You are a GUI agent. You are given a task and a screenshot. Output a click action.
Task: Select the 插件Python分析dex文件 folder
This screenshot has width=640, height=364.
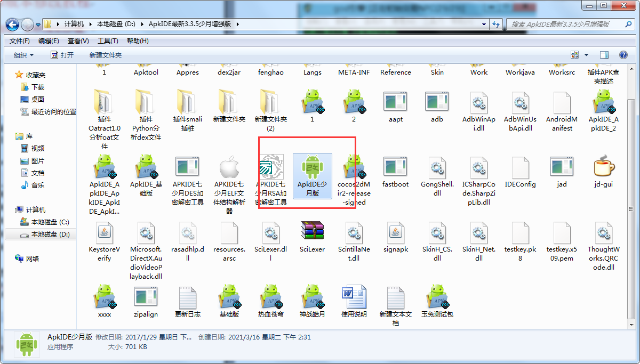tap(146, 102)
